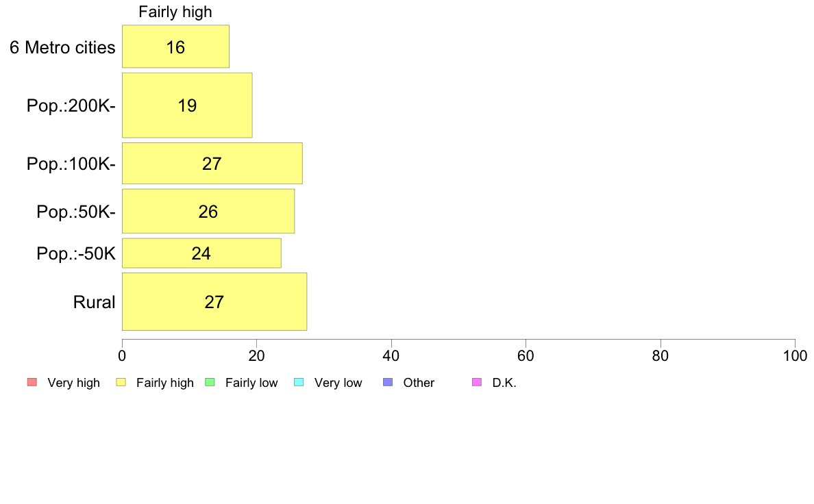This screenshot has height=504, width=814.
Task: Click the D.K. magenta legend swatch
Action: (477, 383)
